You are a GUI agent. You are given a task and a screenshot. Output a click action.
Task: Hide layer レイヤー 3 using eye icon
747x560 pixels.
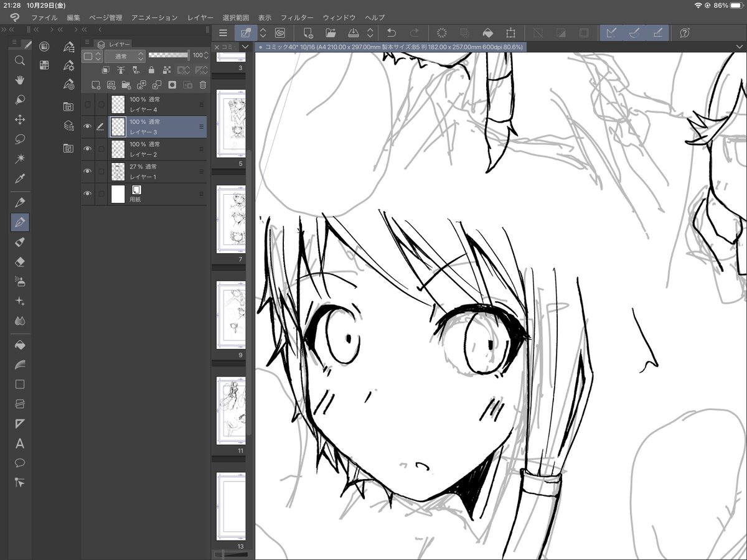click(x=88, y=126)
